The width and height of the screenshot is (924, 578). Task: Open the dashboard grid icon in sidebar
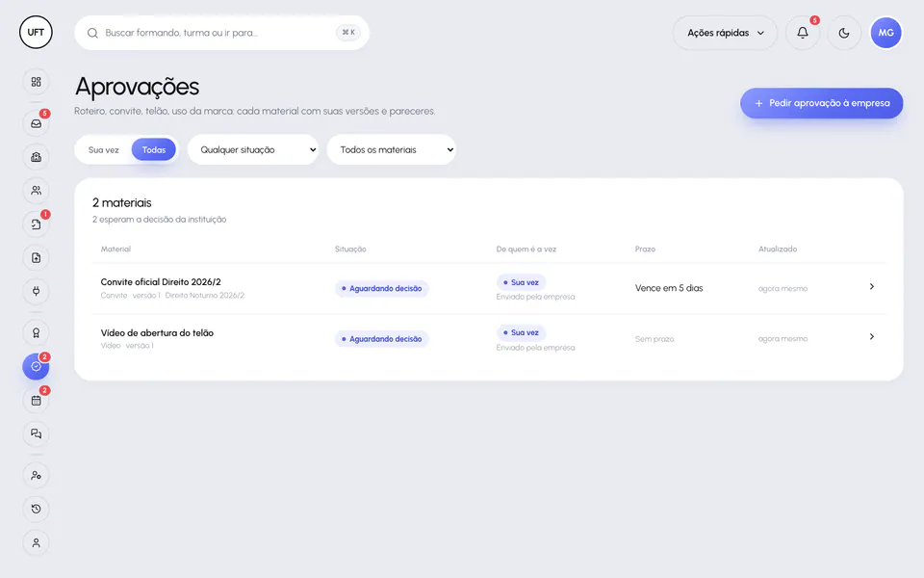click(36, 82)
